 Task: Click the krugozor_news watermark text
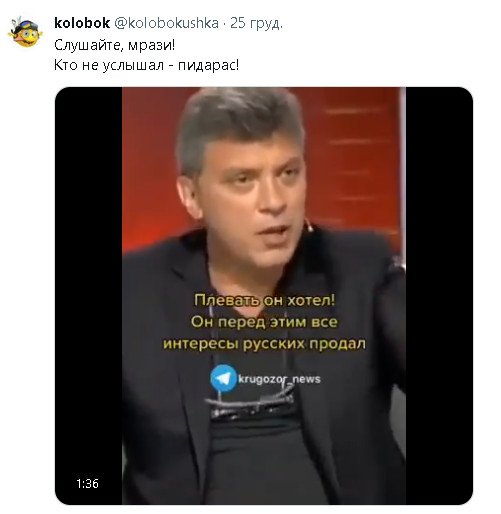point(279,379)
